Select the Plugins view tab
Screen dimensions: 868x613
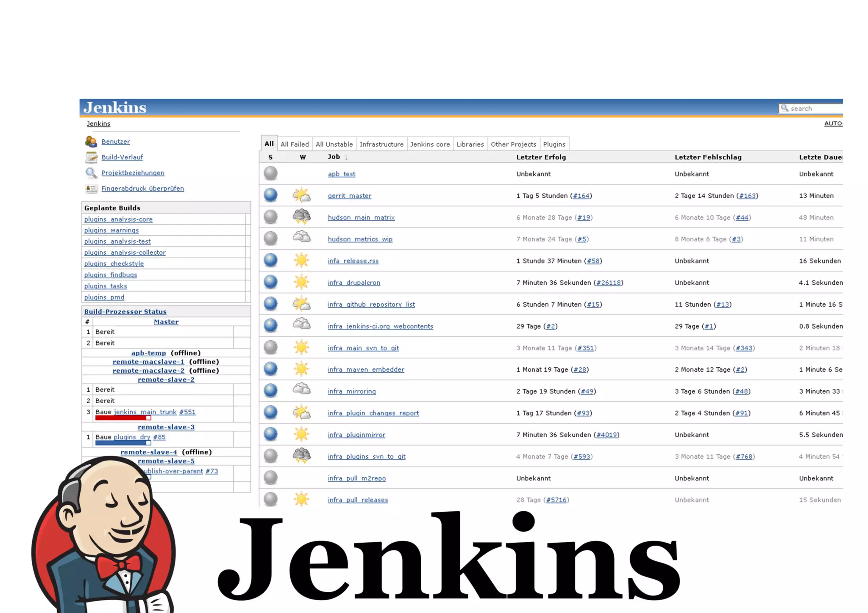(554, 144)
